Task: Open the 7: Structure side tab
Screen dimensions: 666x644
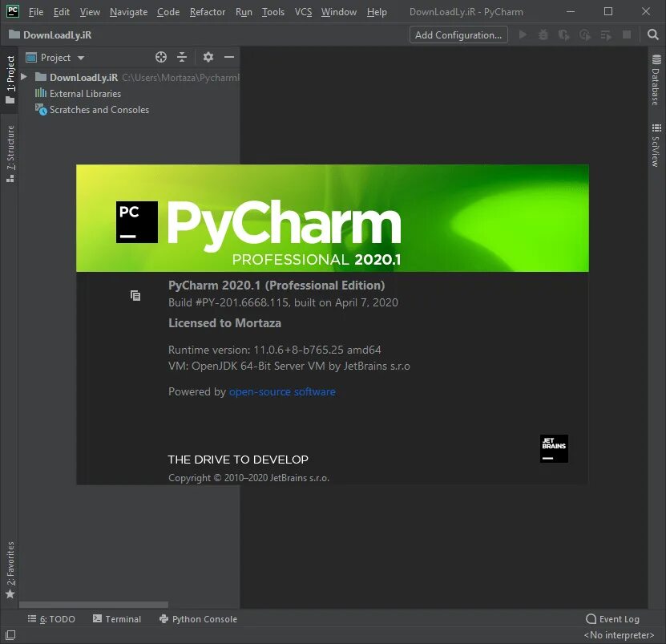Action: [x=10, y=154]
